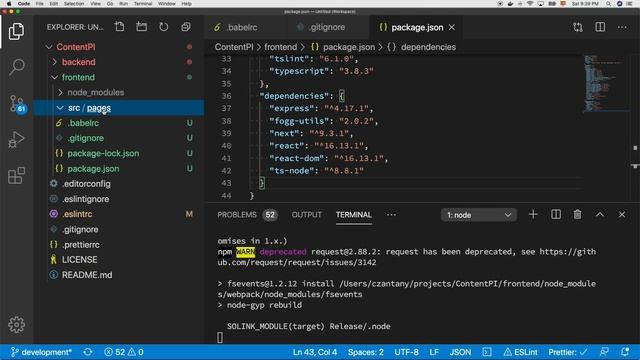The height and width of the screenshot is (360, 640).
Task: Open more panel views ellipsis
Action: tap(391, 215)
